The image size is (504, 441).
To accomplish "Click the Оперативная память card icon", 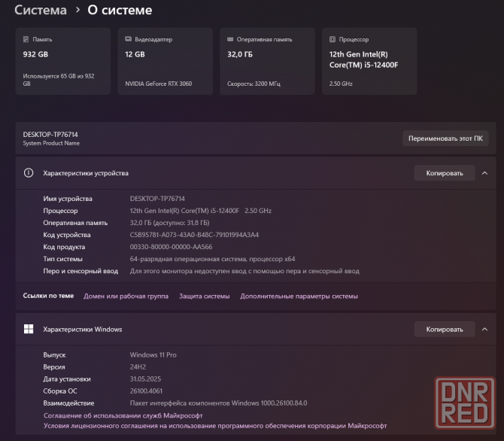I will coord(230,39).
